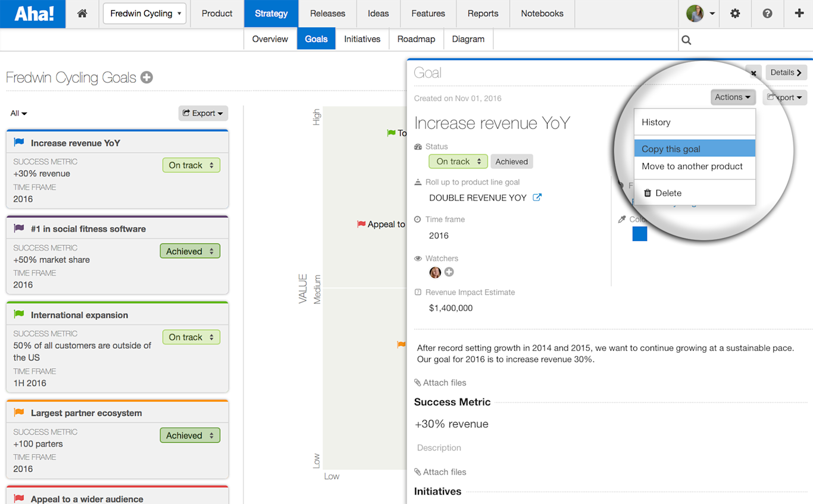
Task: Open the Aha! settings gear icon
Action: pos(735,14)
